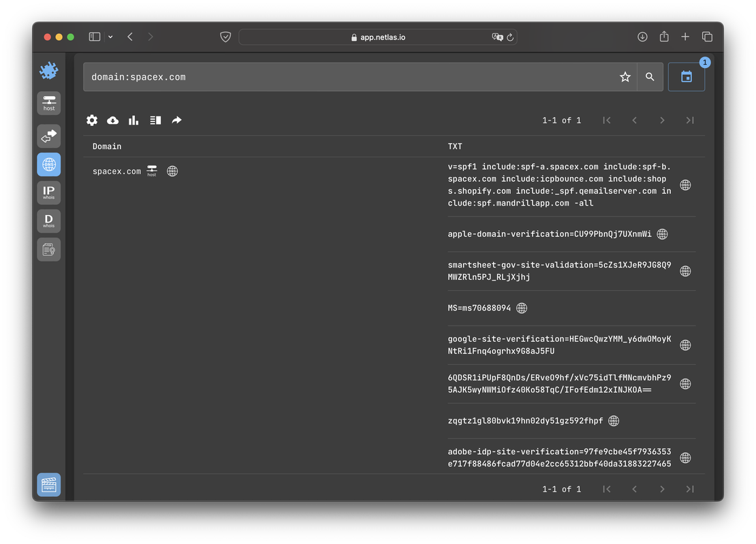
Task: Click the Domain column header
Action: [x=107, y=146]
